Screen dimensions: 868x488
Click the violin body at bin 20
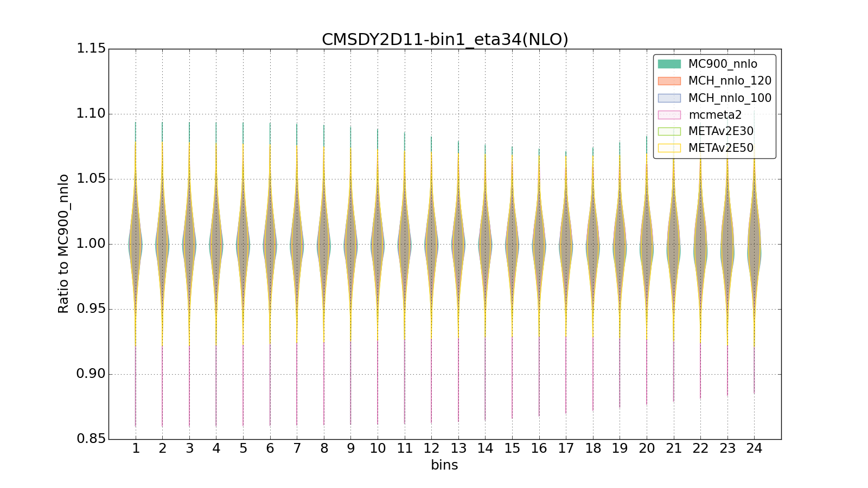647,244
